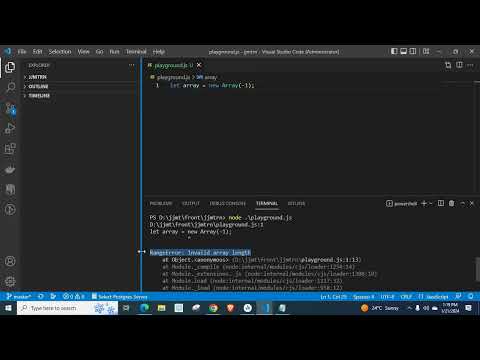The height and width of the screenshot is (360, 480).
Task: Click the Ln, Col cursor position indicator
Action: click(334, 296)
